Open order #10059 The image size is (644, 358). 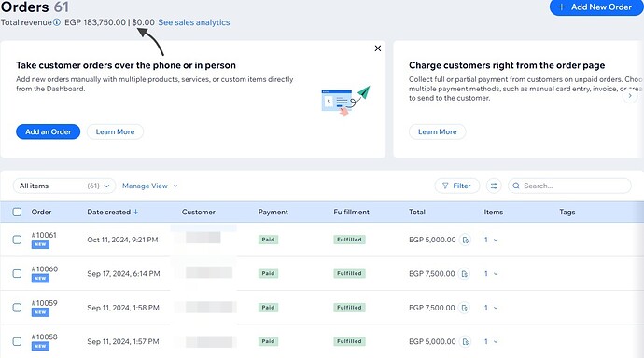(45, 303)
